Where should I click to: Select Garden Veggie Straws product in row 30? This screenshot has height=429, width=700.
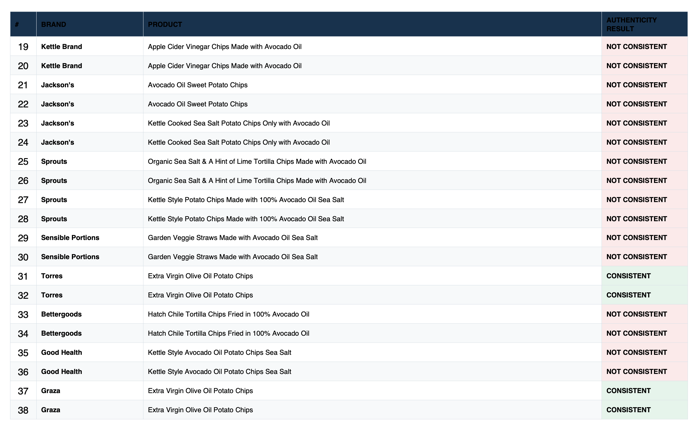pyautogui.click(x=233, y=257)
